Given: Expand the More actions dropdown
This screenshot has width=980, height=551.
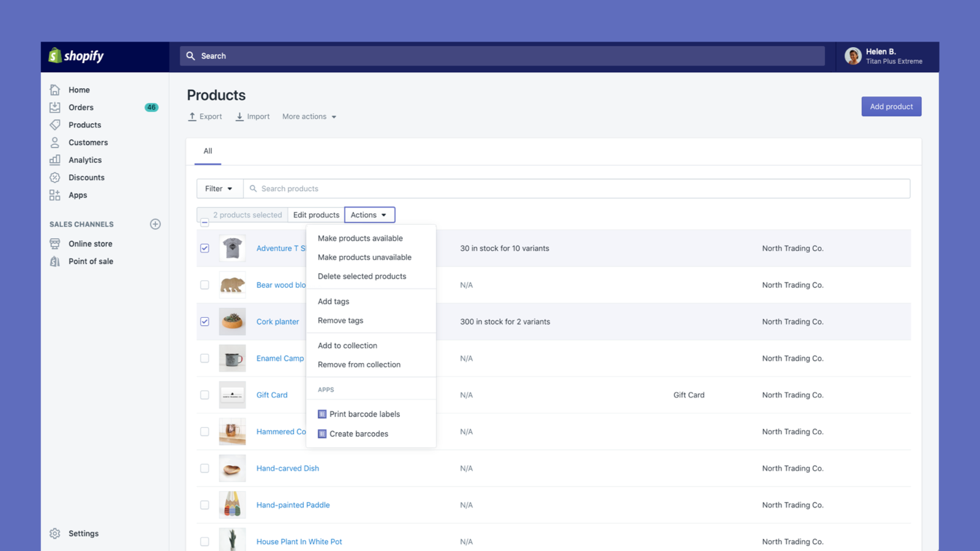Looking at the screenshot, I should pos(309,116).
